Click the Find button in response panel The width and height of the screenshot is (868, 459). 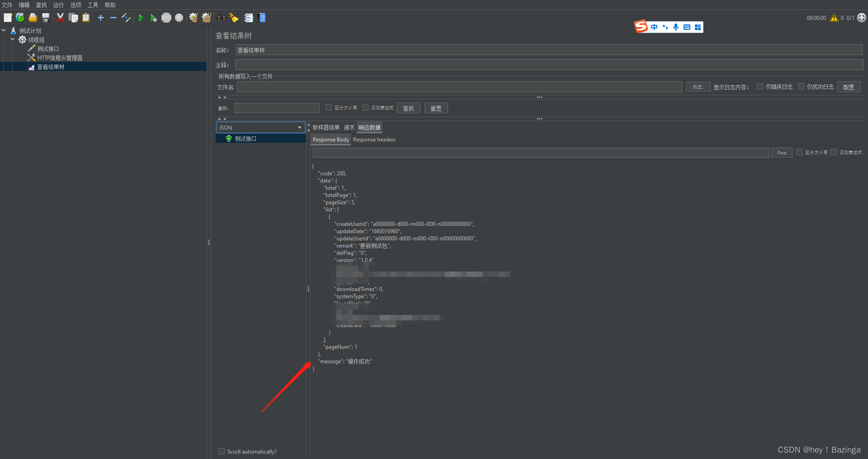point(782,153)
